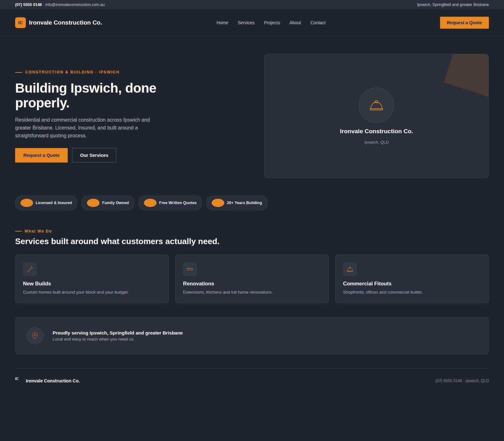Click Ironvale Construction Co. name in header

click(66, 23)
